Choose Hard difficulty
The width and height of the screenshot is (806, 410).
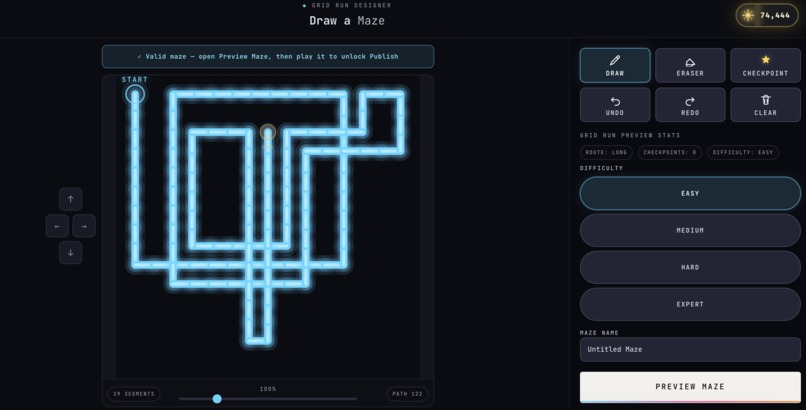pyautogui.click(x=690, y=267)
